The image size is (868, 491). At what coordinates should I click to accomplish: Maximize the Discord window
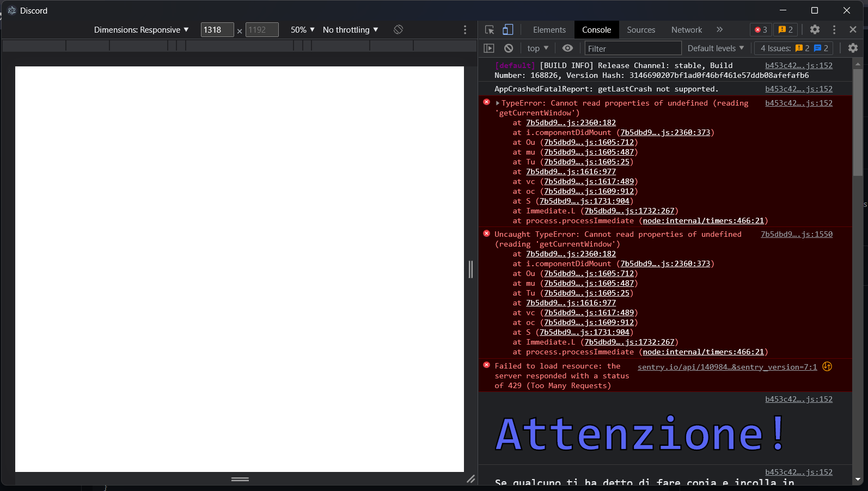[x=815, y=10]
